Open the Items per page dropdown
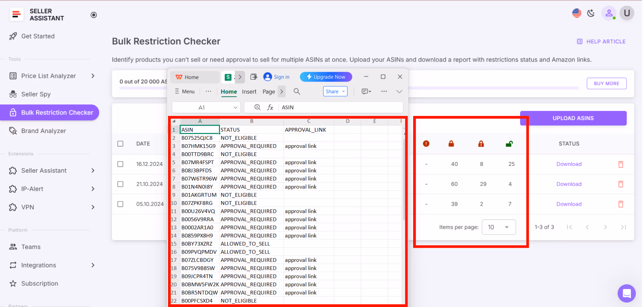This screenshot has height=307, width=644. 498,227
